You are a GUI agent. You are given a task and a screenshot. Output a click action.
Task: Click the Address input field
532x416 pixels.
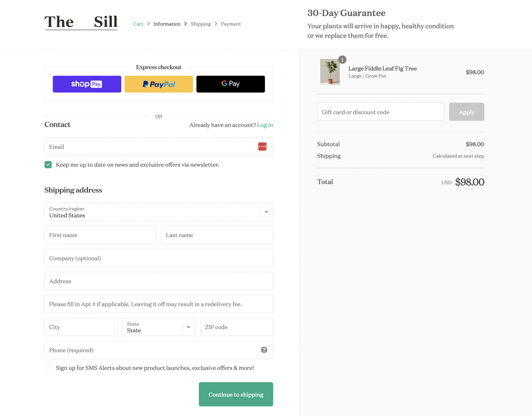158,281
